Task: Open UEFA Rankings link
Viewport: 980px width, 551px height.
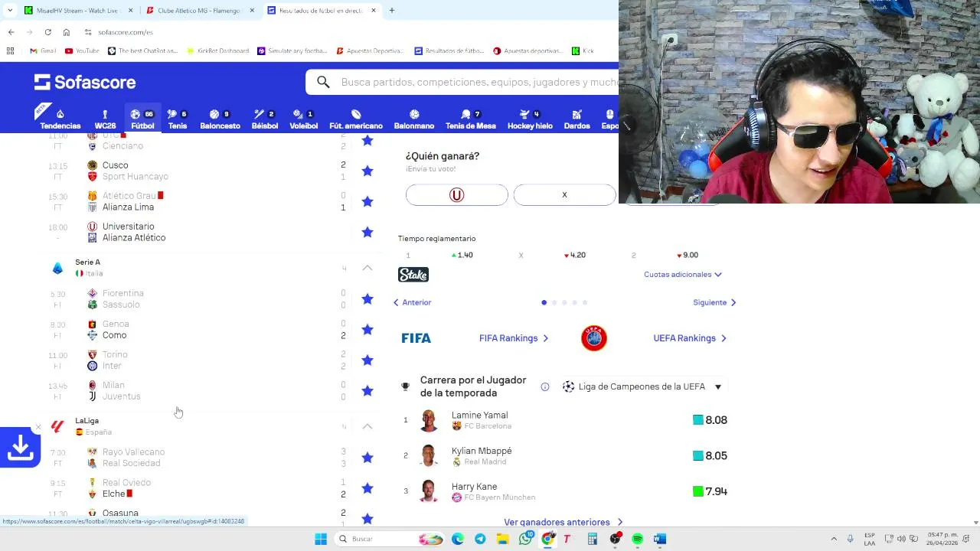Action: pyautogui.click(x=690, y=338)
